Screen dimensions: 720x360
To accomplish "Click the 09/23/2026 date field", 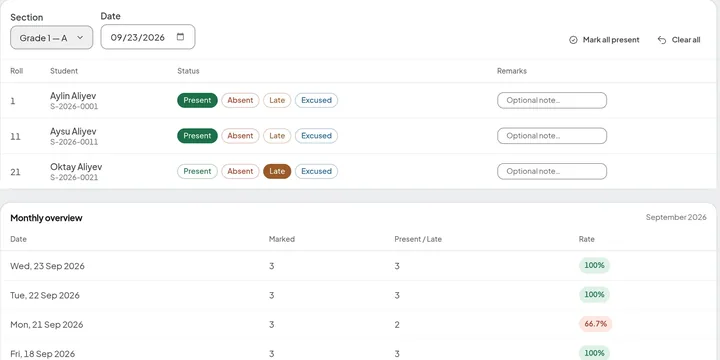I will point(148,37).
